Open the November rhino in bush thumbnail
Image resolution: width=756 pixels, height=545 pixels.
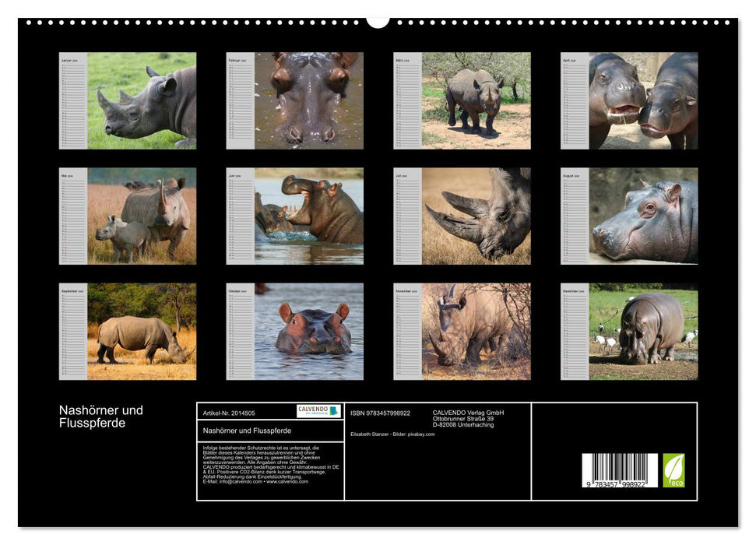point(476,331)
